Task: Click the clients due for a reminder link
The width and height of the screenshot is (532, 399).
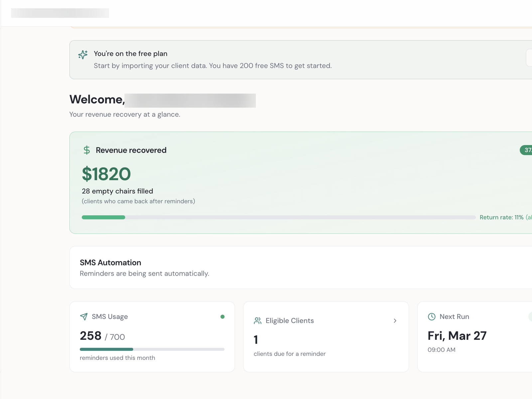Action: (289, 354)
